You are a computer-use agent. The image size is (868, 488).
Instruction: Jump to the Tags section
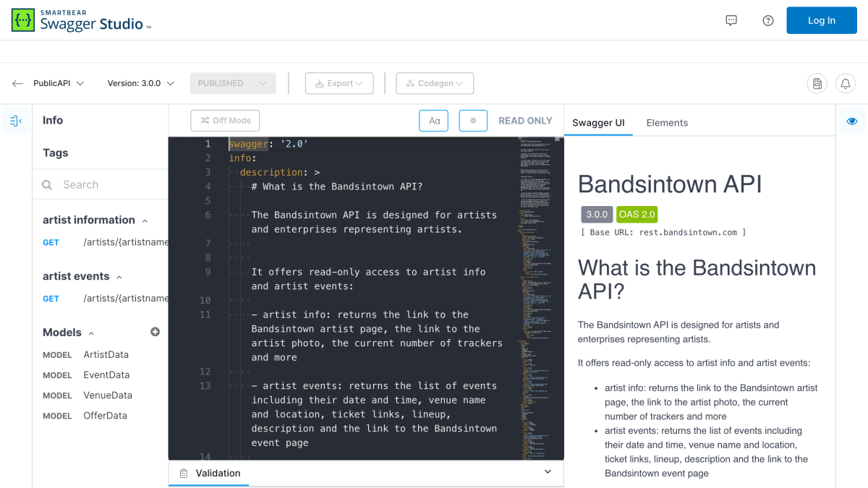(55, 153)
